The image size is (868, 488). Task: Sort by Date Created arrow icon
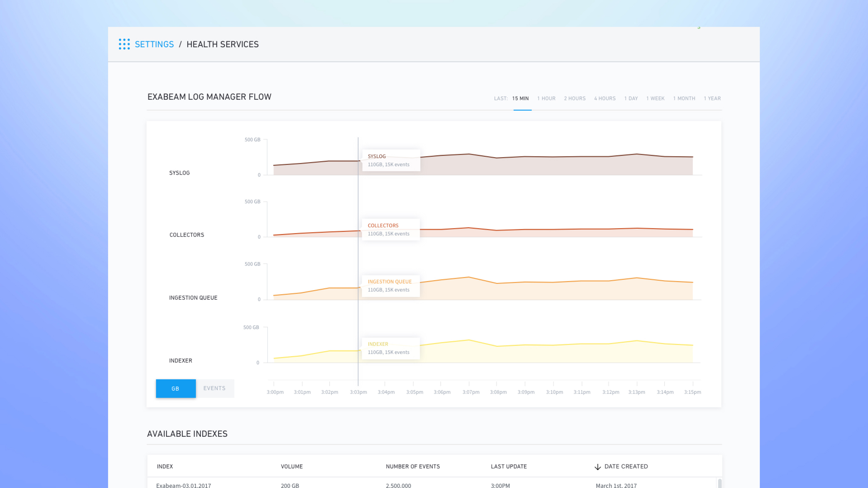[597, 467]
